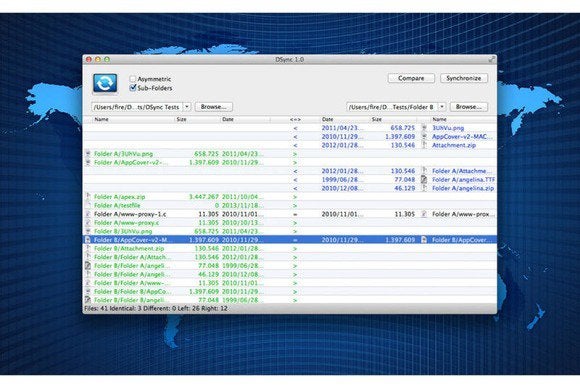
Task: Click zip icon beside Folder A/apex.zip
Action: (88, 197)
